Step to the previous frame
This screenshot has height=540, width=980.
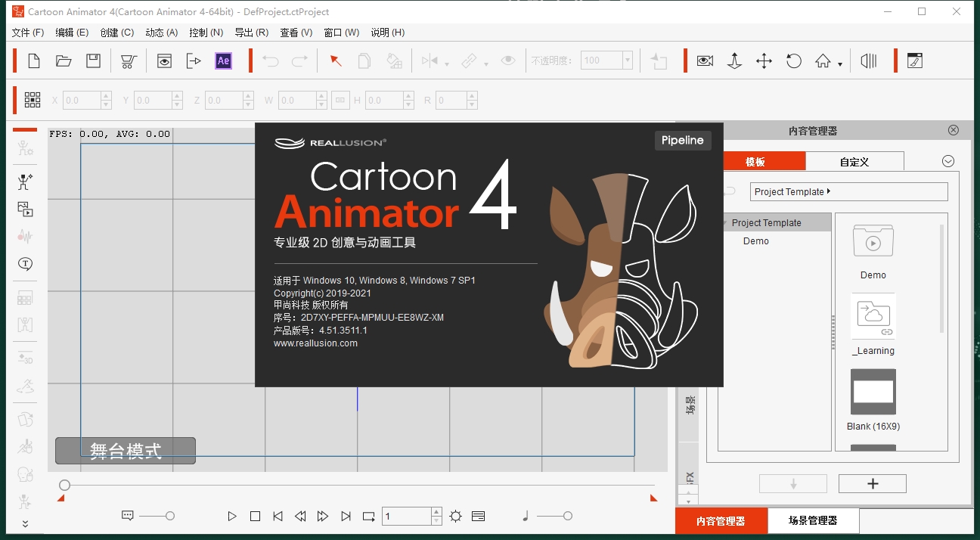click(x=300, y=516)
